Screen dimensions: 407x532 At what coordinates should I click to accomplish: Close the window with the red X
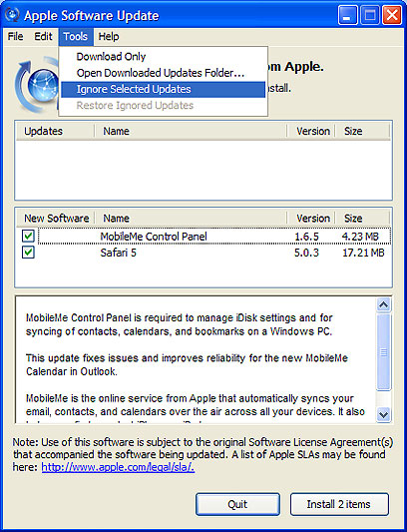tap(392, 15)
